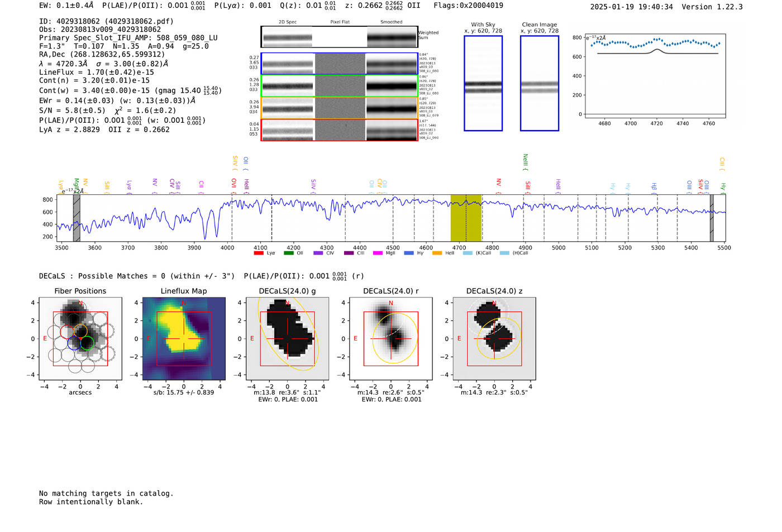
Task: Click 'Cont(n) = 3.20(±0.01)e-15'
Action: pos(94,80)
